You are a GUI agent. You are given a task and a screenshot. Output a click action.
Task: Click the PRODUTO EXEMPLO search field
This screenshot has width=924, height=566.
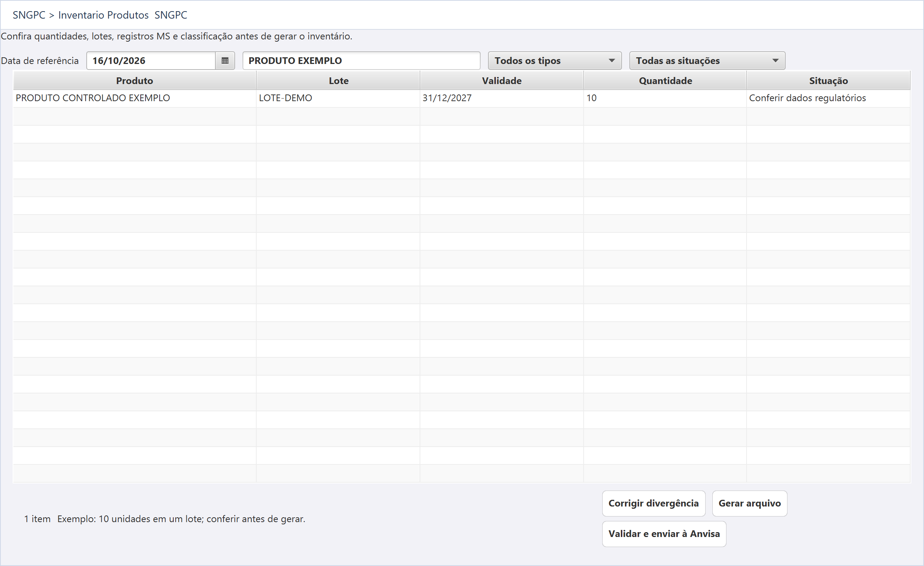(x=361, y=61)
